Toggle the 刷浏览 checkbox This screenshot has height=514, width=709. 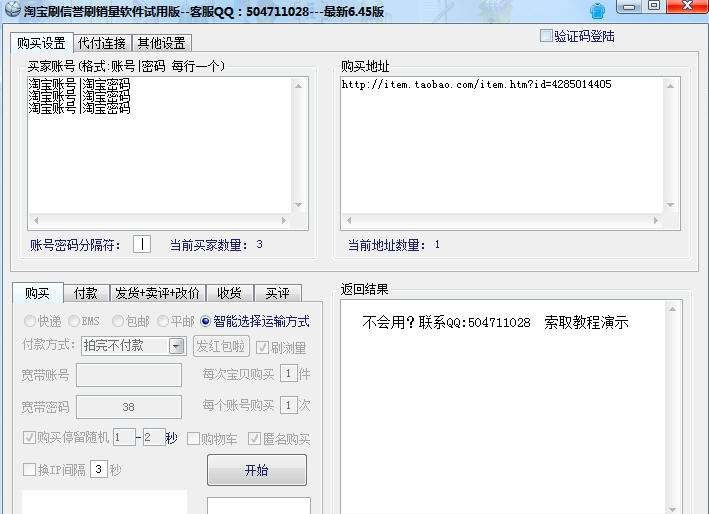pyautogui.click(x=262, y=347)
